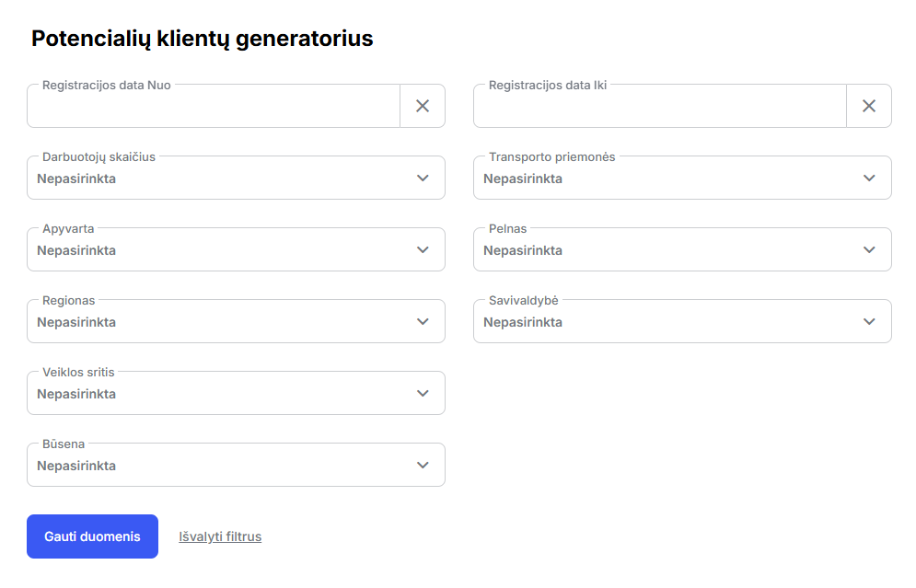Viewport: 916px width, 588px height.
Task: Open the Regionas dropdown
Action: [221, 322]
